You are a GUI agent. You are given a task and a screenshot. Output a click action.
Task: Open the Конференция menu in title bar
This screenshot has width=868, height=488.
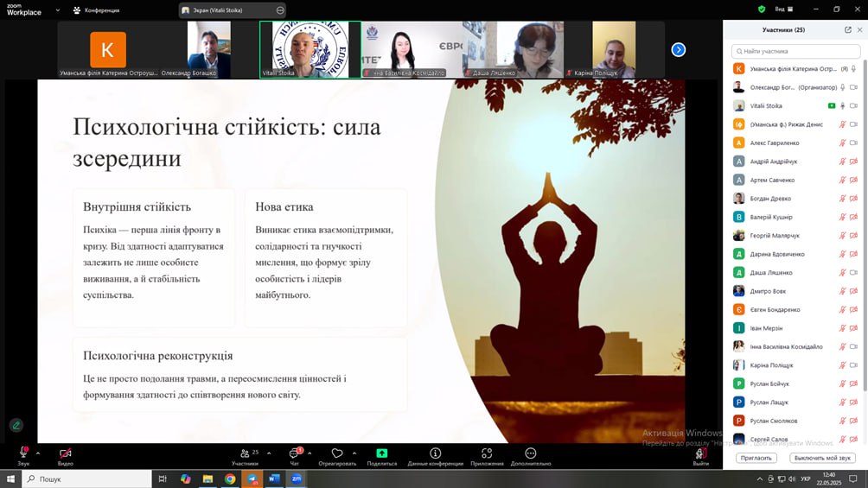[x=97, y=10]
